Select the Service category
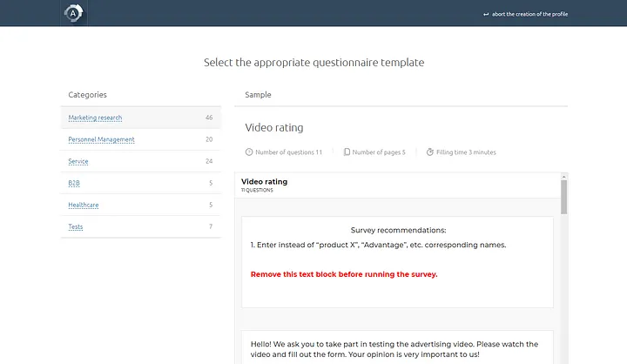The image size is (627, 364). 78,161
